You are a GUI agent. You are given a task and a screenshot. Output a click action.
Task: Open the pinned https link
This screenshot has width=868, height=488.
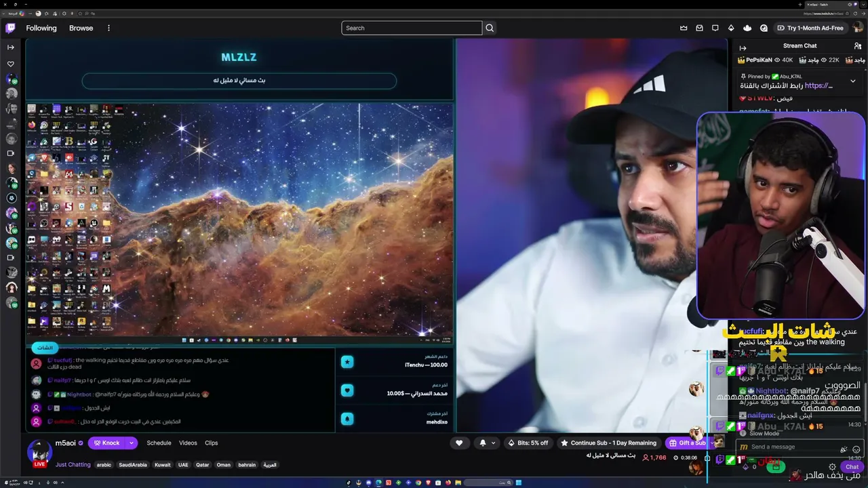coord(818,85)
